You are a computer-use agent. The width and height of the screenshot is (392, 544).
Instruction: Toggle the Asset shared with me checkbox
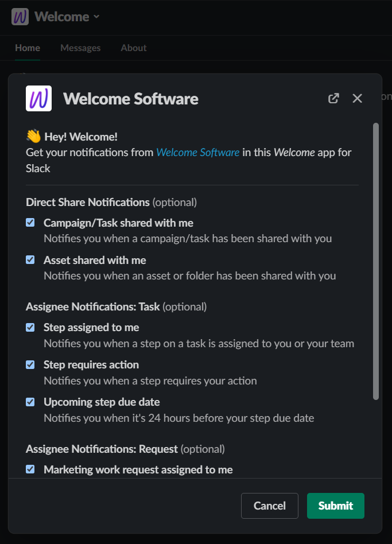click(x=30, y=259)
